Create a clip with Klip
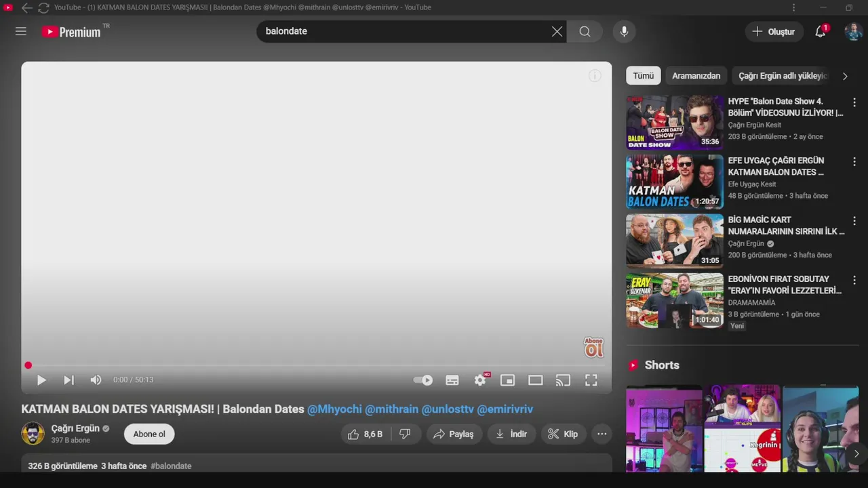The height and width of the screenshot is (488, 868). pos(563,434)
